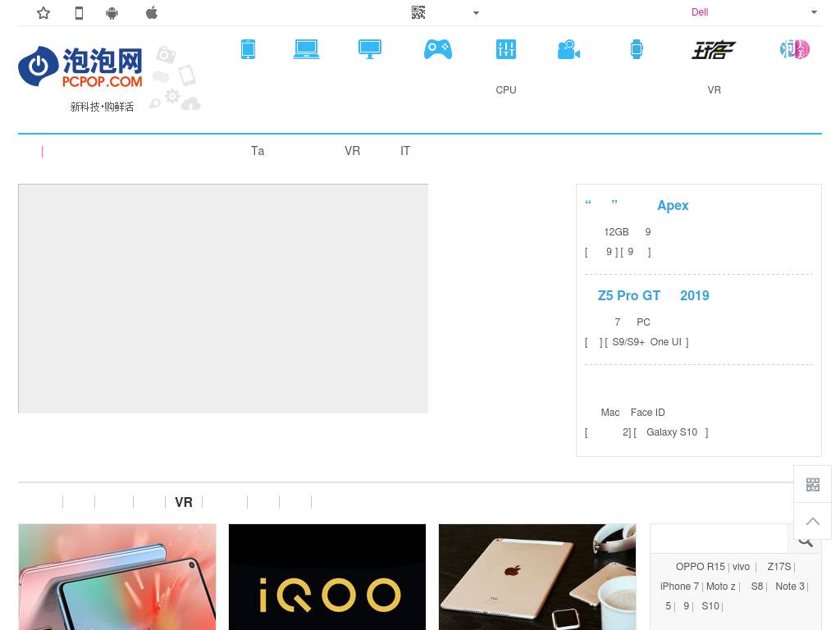This screenshot has width=840, height=630.
Task: Click the back-to-top arrow button
Action: coord(812,521)
